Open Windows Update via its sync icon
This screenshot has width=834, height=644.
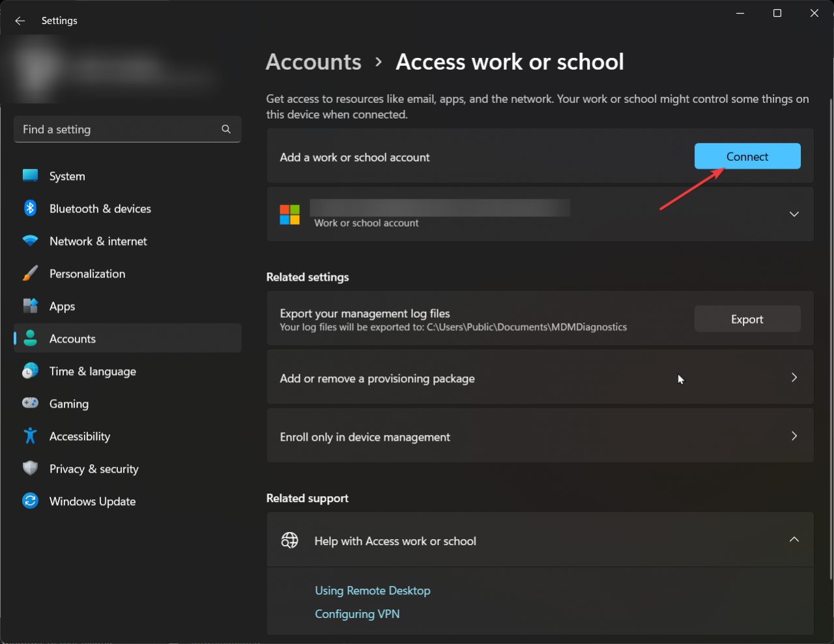pyautogui.click(x=30, y=501)
